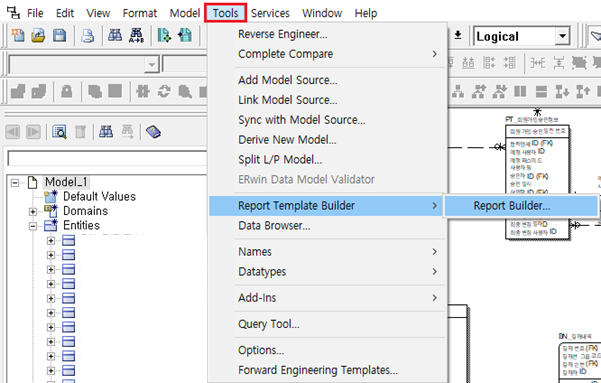Click the space evenly horizontally icon
The image size is (601, 383).
(537, 62)
